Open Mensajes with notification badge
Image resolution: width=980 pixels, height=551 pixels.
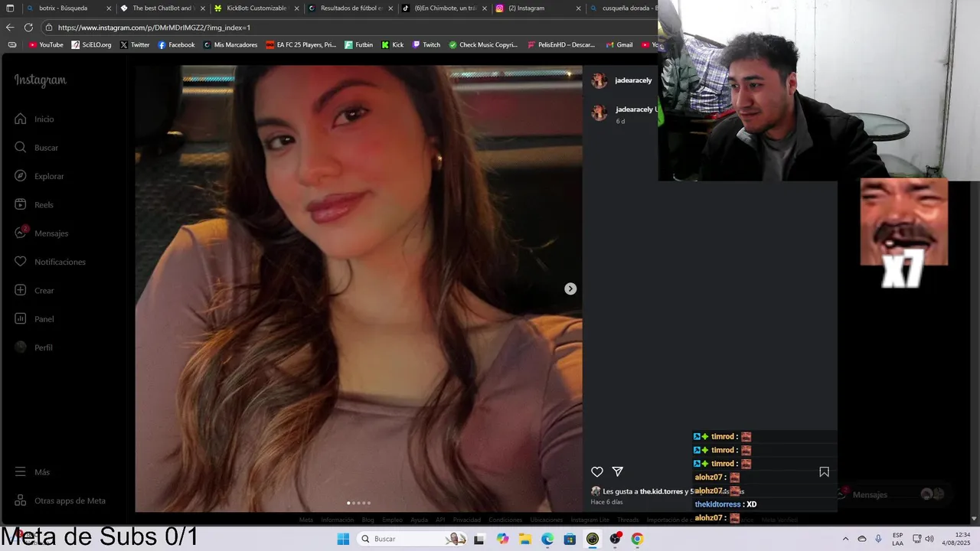pos(41,233)
